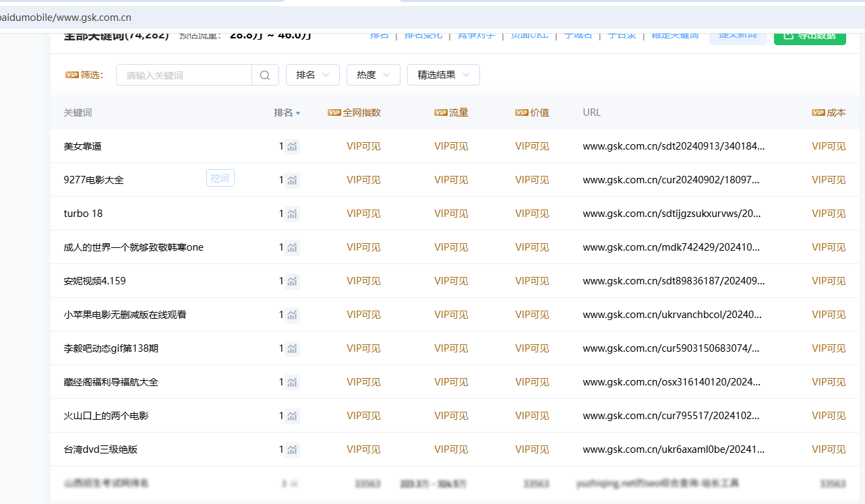Image resolution: width=865 pixels, height=504 pixels.
Task: Open URL link containing sdtijgzsukxurvws
Action: click(x=672, y=214)
